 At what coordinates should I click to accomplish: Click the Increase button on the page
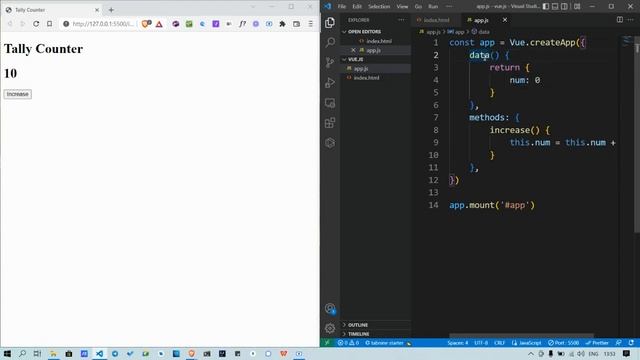coord(18,94)
